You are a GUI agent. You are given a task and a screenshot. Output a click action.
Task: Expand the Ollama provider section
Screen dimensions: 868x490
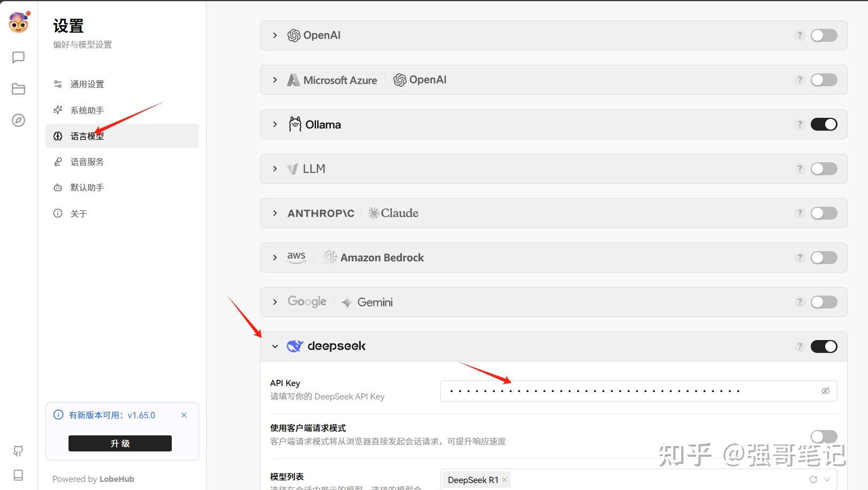pos(275,124)
